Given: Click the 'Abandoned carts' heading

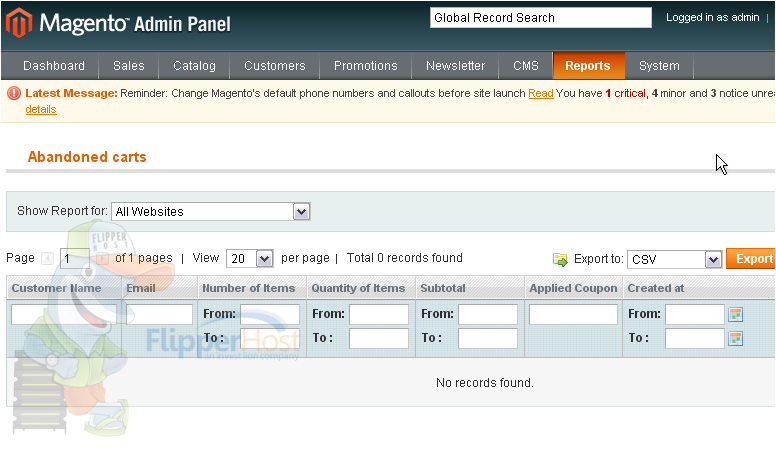Looking at the screenshot, I should pos(87,157).
